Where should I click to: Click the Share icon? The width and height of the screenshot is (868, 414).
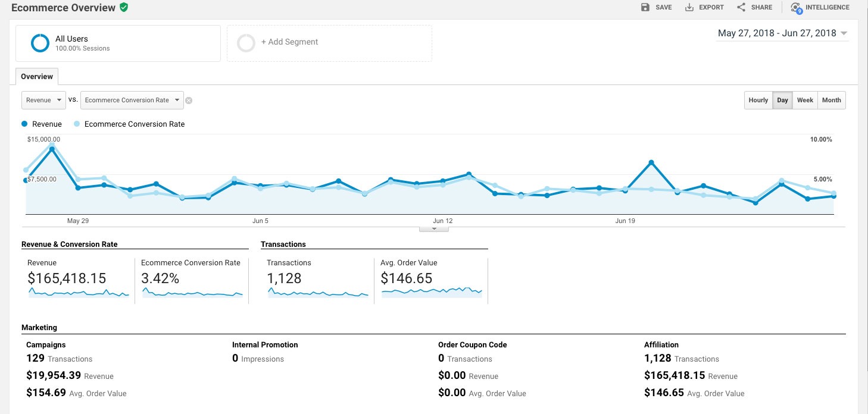(741, 7)
